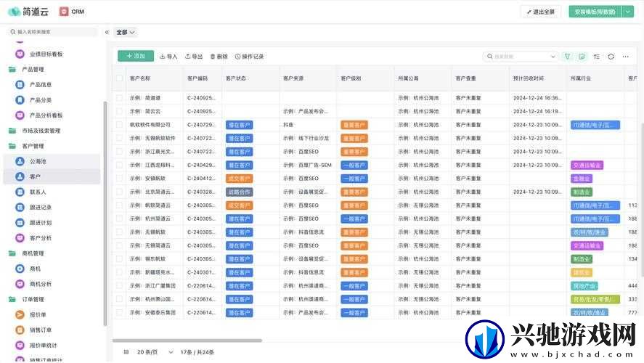Viewport: 644px width, 363px height.
Task: Open the 跟进记录 sidebar icon
Action: (x=20, y=208)
